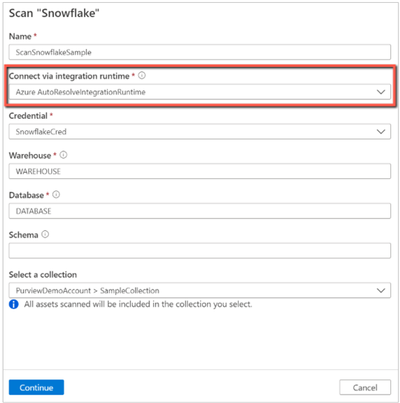Click the Continue button
Image resolution: width=400 pixels, height=403 pixels.
pos(36,387)
